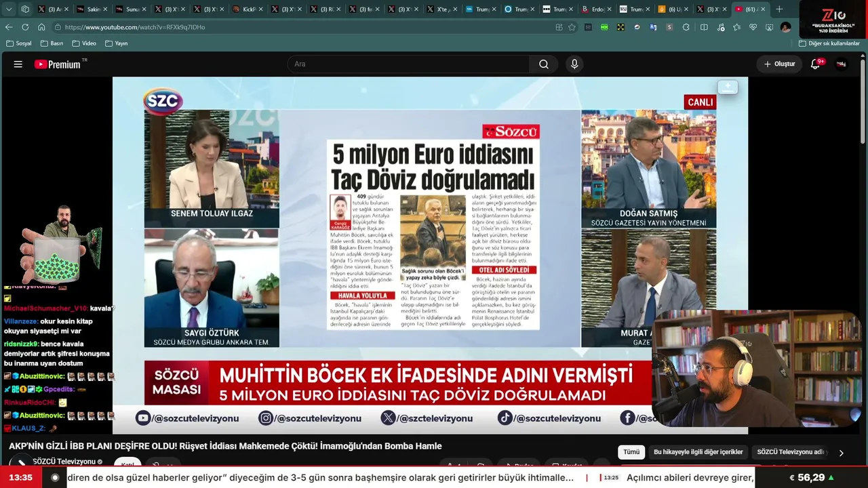Image resolution: width=868 pixels, height=488 pixels.
Task: Open the Sosyal bookmarks folder
Action: (19, 43)
